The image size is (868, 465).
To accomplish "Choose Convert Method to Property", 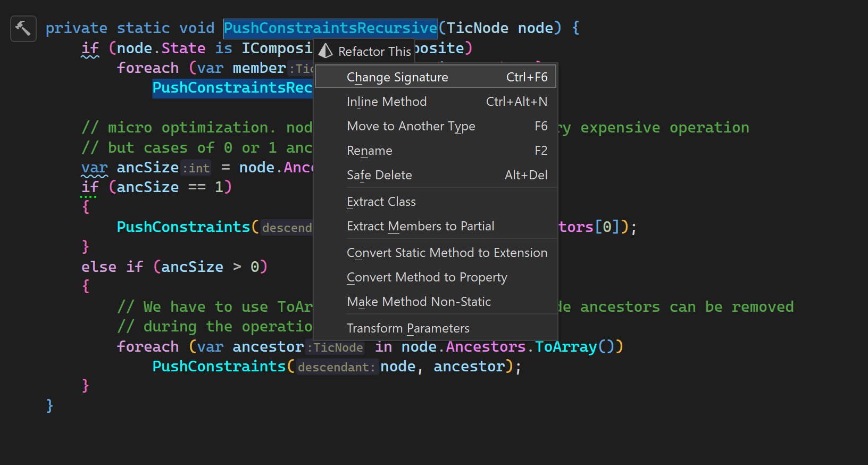I will click(x=436, y=277).
